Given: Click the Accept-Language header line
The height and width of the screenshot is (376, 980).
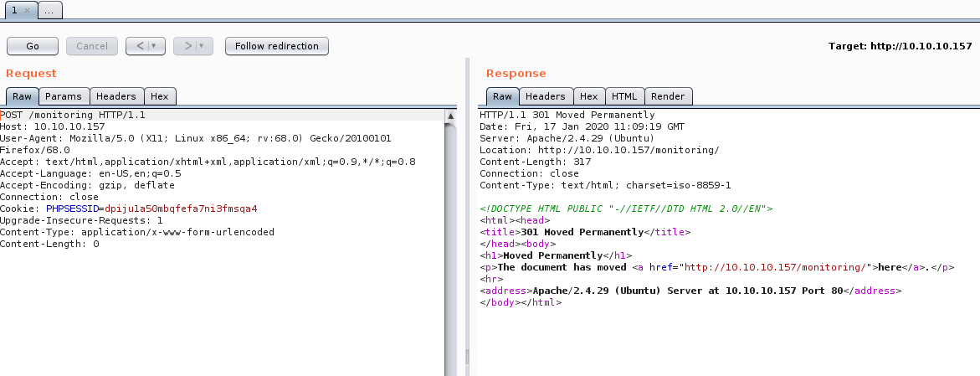Looking at the screenshot, I should pyautogui.click(x=90, y=173).
